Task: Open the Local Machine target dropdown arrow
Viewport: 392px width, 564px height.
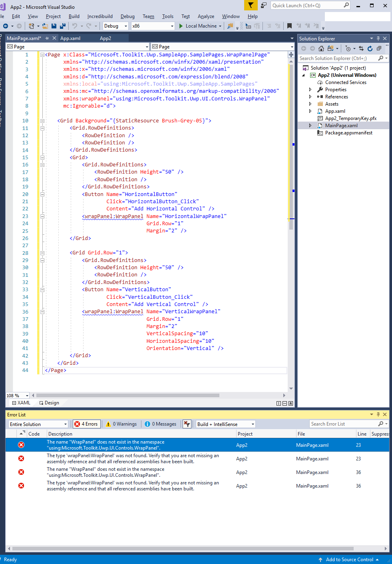Action: click(220, 26)
